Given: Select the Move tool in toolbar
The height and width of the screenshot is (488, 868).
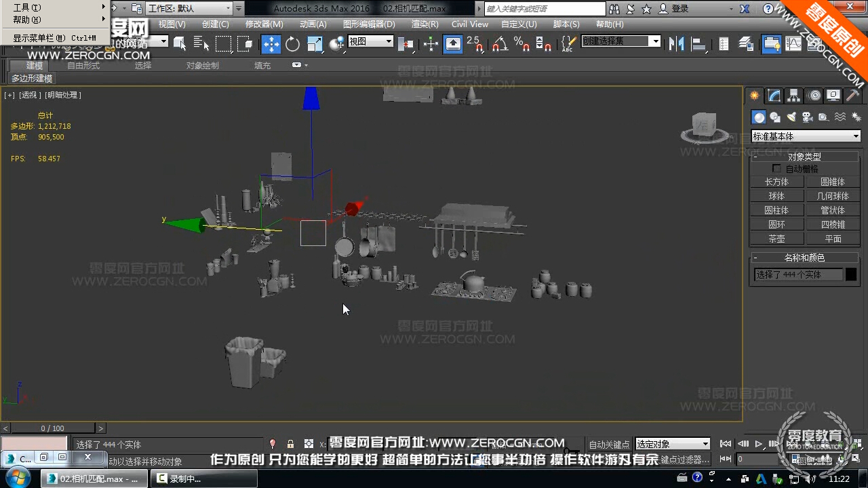Looking at the screenshot, I should click(271, 44).
